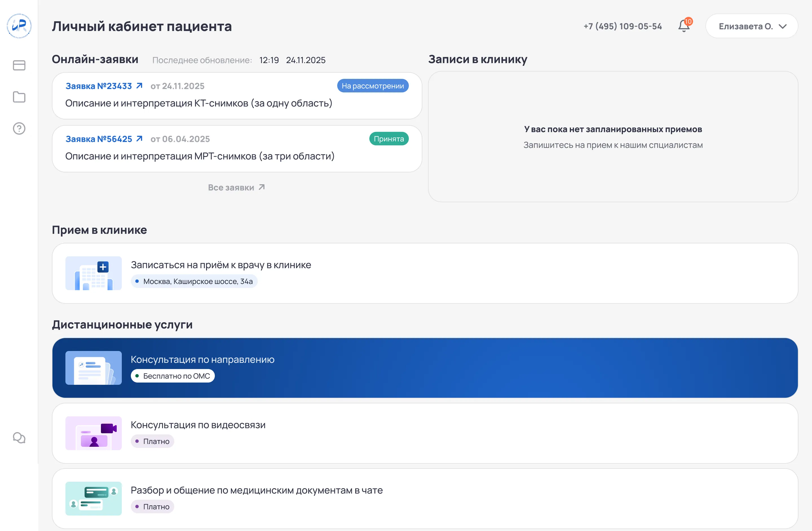
Task: Click Запишитесь на прием к нашим спциалистам text
Action: click(613, 145)
